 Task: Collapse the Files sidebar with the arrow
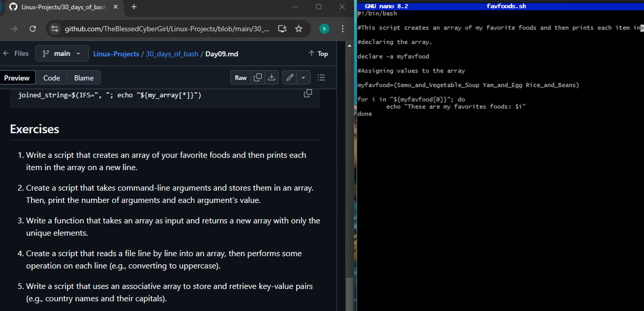(x=9, y=53)
